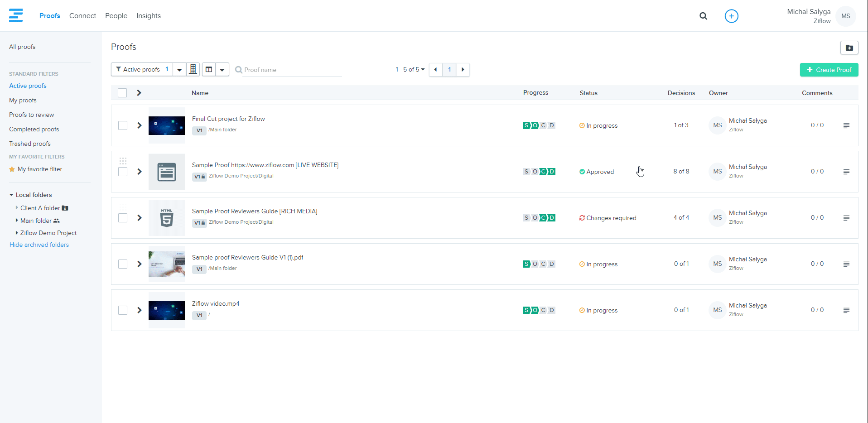This screenshot has height=423, width=868.
Task: Click the columns layout icon
Action: [209, 69]
